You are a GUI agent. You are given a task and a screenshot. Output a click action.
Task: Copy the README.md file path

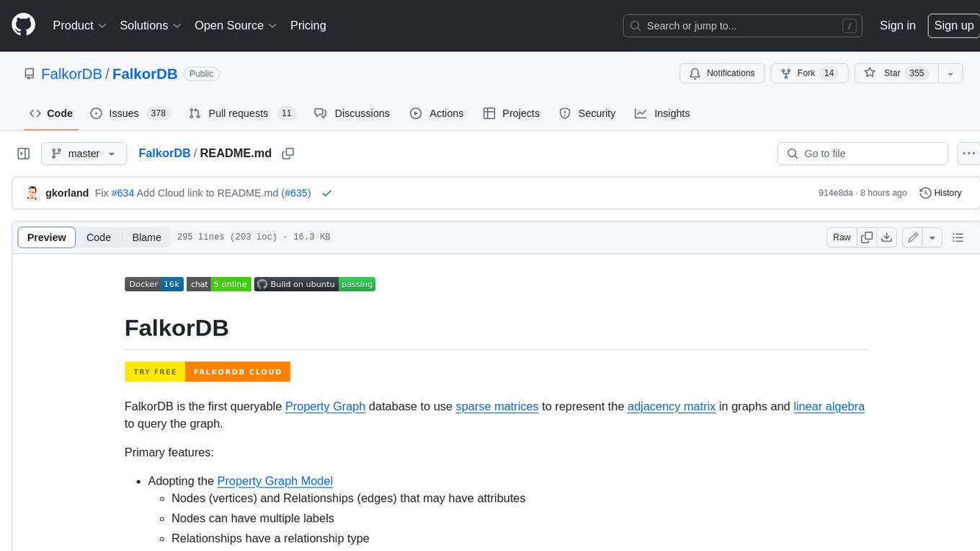click(x=288, y=154)
